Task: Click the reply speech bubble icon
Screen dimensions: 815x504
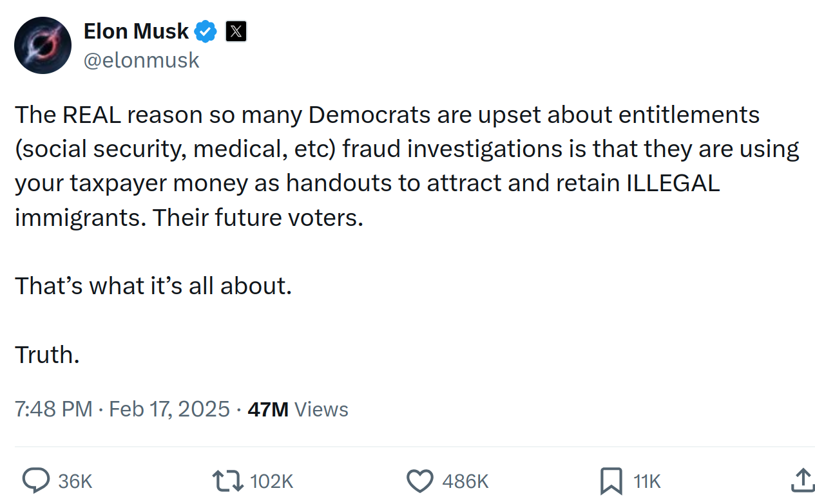Action: tap(36, 481)
